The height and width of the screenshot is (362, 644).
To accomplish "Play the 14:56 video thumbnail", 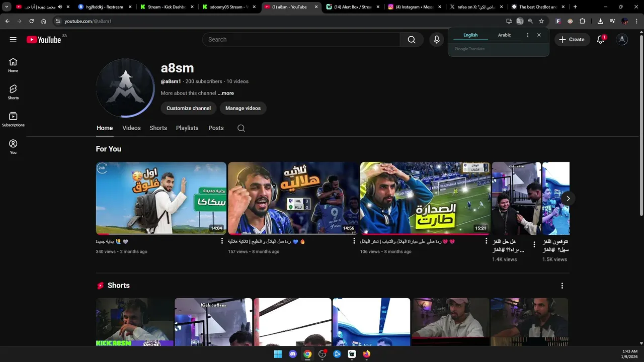I will [x=293, y=198].
